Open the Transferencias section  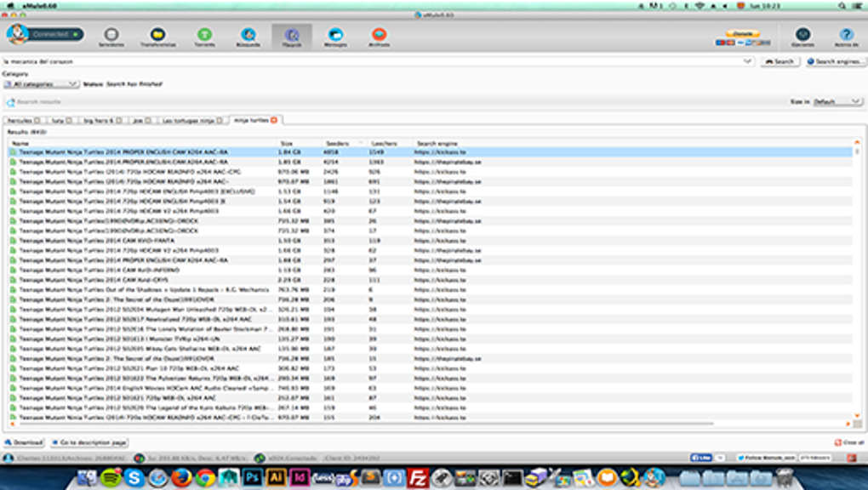[157, 37]
